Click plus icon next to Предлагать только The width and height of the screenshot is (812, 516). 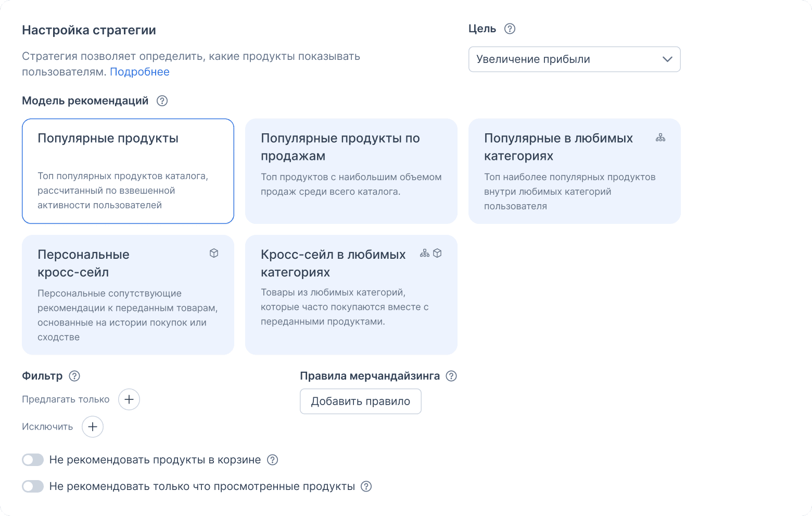(129, 399)
